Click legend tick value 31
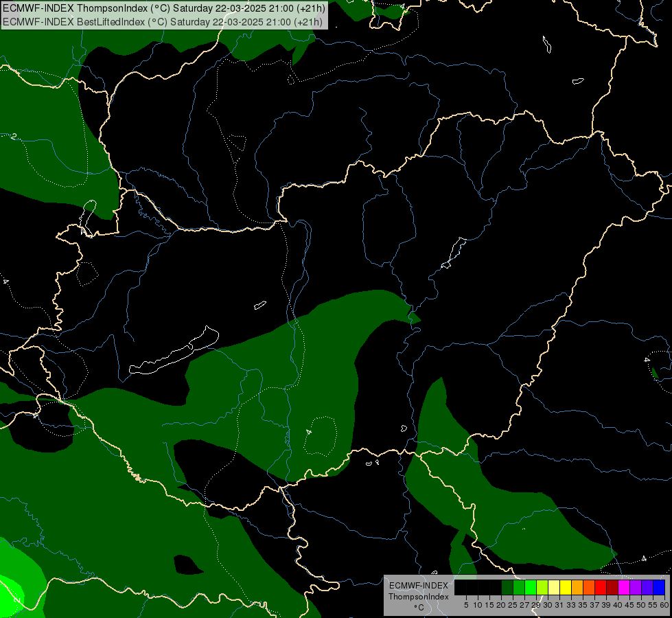Viewport: 672px width, 618px height. pyautogui.click(x=559, y=605)
